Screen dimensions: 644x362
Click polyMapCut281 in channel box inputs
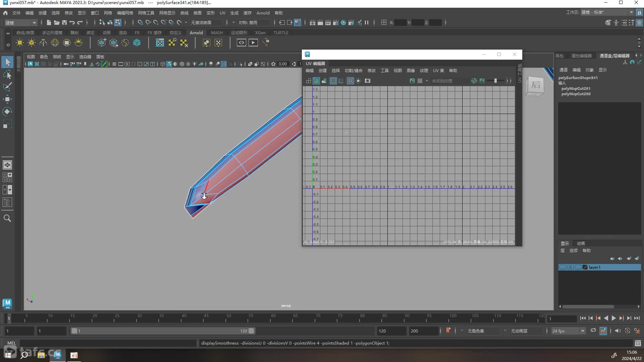pos(576,88)
